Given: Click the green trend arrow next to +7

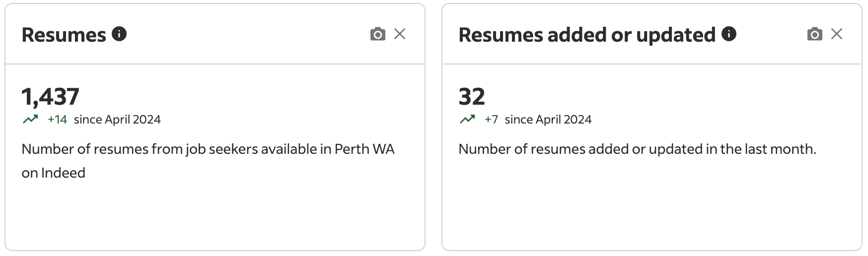Looking at the screenshot, I should point(467,120).
